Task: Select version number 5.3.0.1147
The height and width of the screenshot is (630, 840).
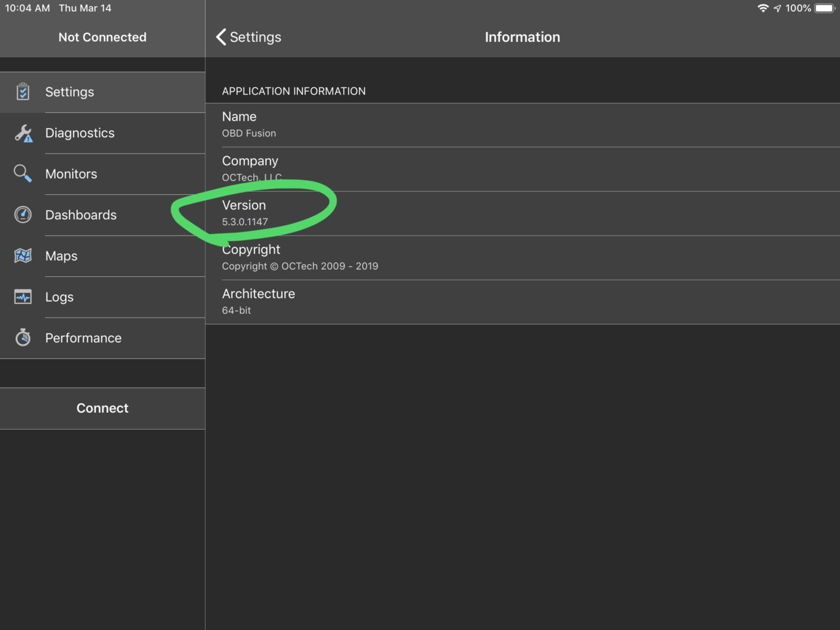Action: pyautogui.click(x=245, y=222)
